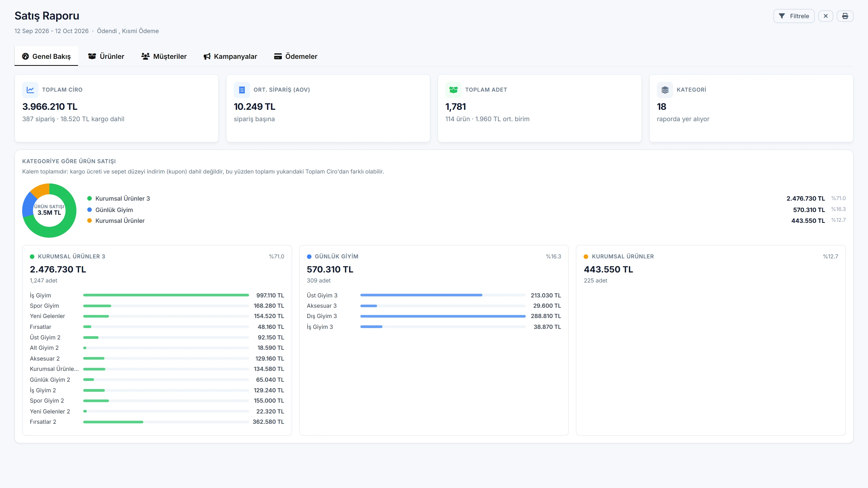Click the printer icon button
This screenshot has width=868, height=488.
pos(845,16)
